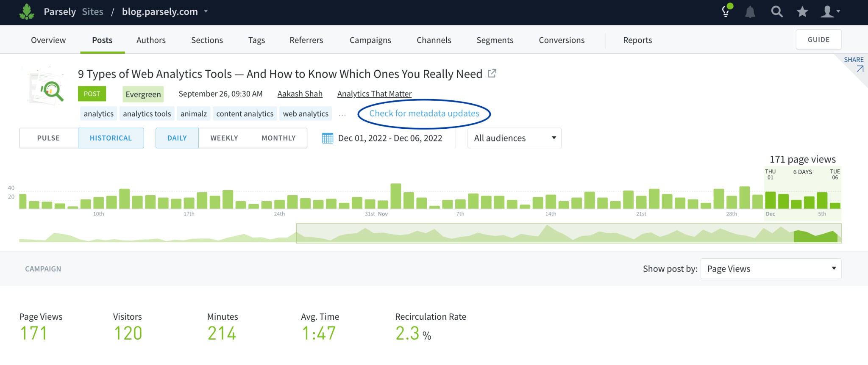Image resolution: width=868 pixels, height=365 pixels.
Task: Click the dark green selection in mini timeline
Action: pyautogui.click(x=816, y=236)
